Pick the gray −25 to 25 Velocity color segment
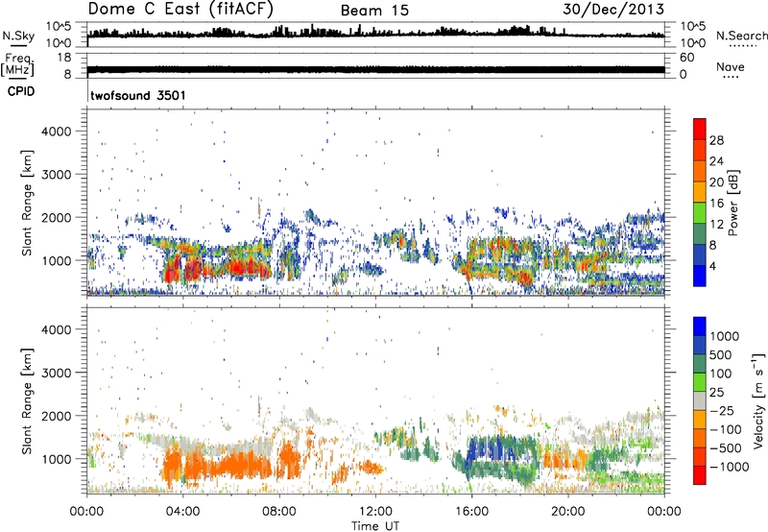This screenshot has height=532, width=768. (700, 400)
